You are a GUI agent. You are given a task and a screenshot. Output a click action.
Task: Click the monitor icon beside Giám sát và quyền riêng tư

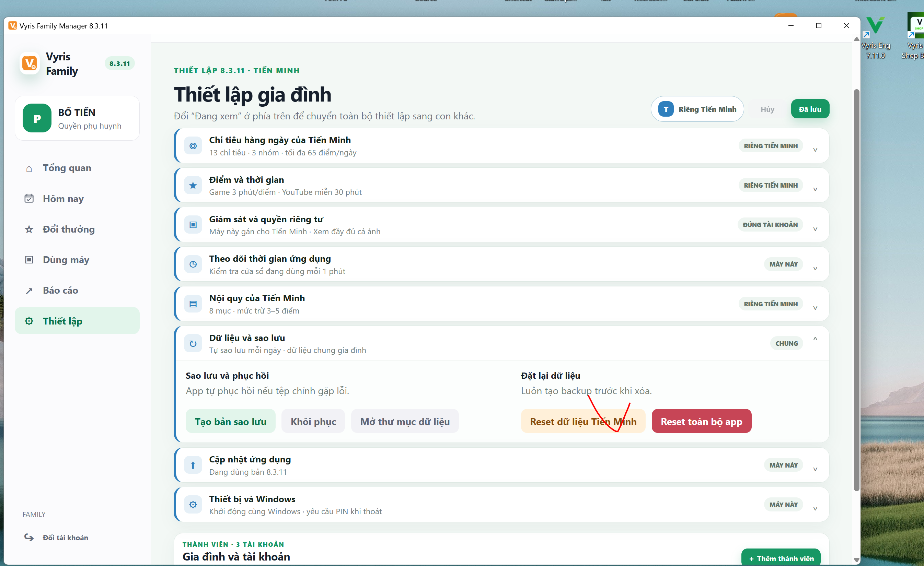(x=193, y=225)
